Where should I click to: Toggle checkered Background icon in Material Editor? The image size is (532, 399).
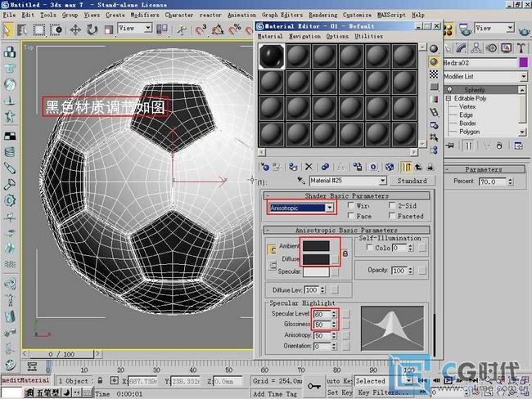434,74
